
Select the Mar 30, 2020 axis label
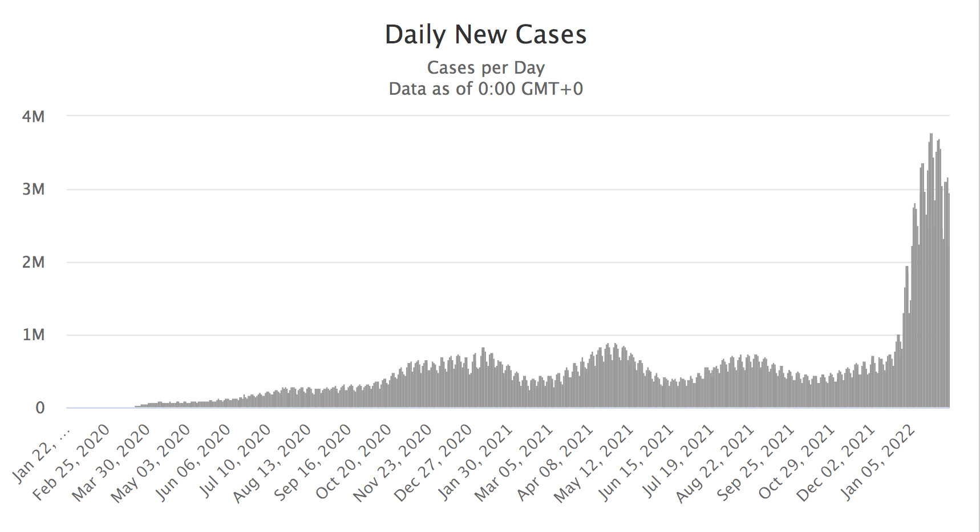pyautogui.click(x=112, y=462)
